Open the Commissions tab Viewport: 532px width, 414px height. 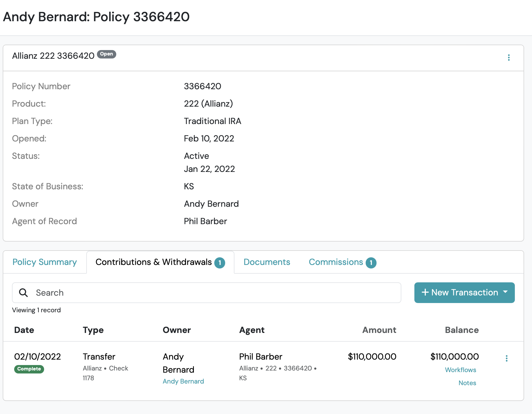pos(343,262)
